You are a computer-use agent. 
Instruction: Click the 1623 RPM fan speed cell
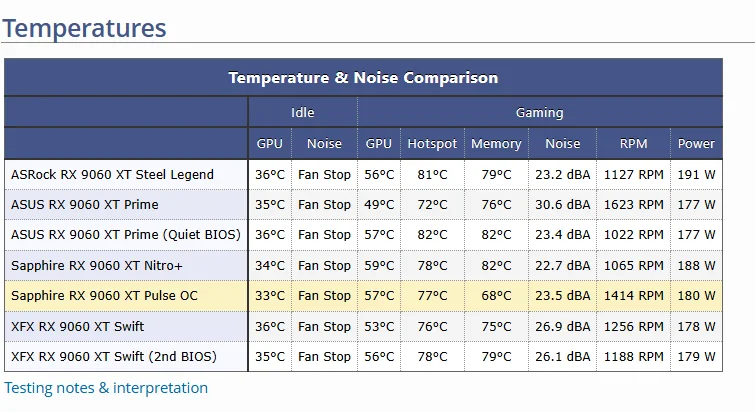point(633,204)
